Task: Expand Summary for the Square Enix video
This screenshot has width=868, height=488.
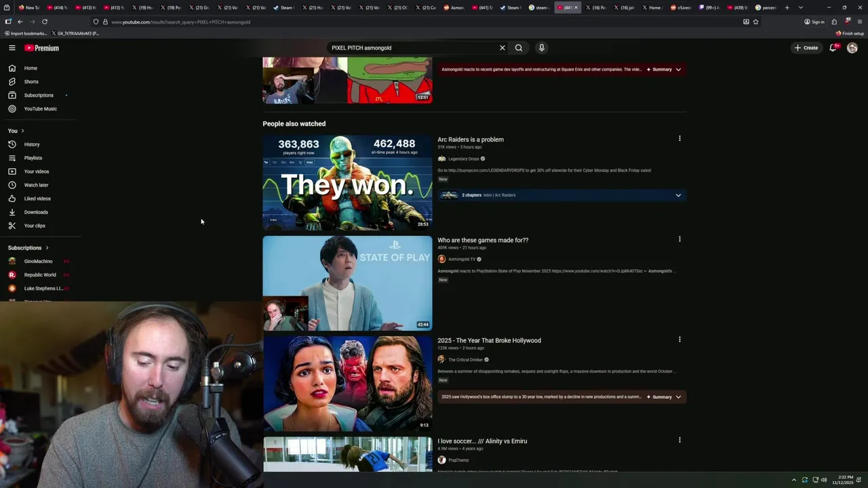Action: [x=664, y=69]
